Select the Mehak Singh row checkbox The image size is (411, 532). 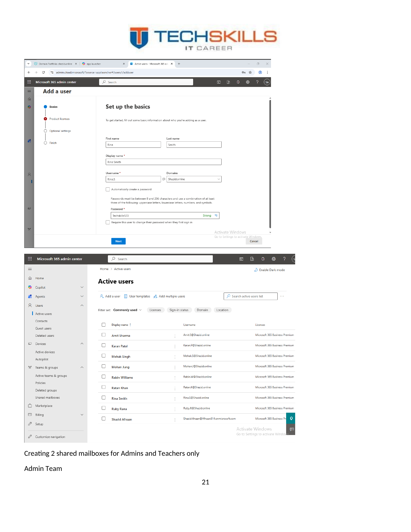104,356
